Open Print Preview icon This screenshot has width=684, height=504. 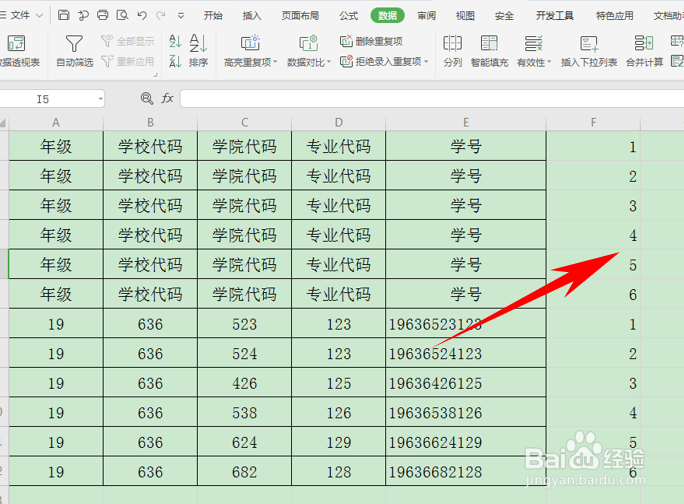[x=123, y=15]
